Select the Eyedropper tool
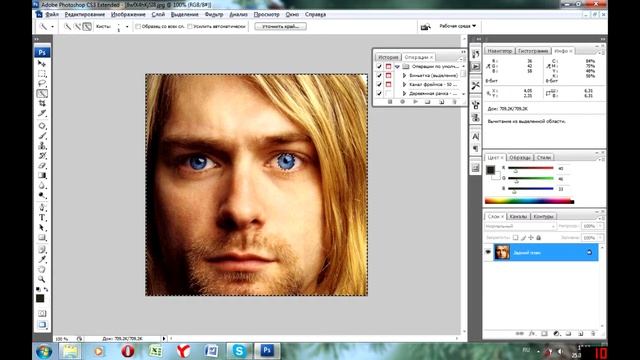640x360 pixels. point(42,260)
